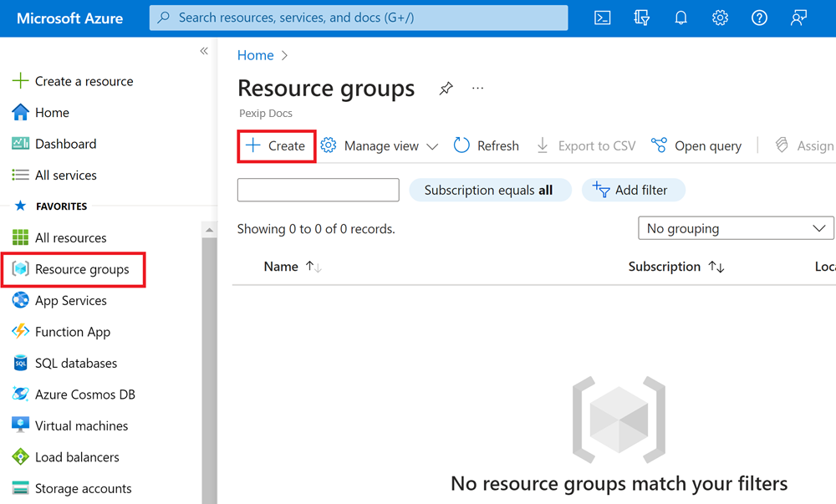Viewport: 836px width, 504px height.
Task: Click Create to make a resource group
Action: coord(276,145)
